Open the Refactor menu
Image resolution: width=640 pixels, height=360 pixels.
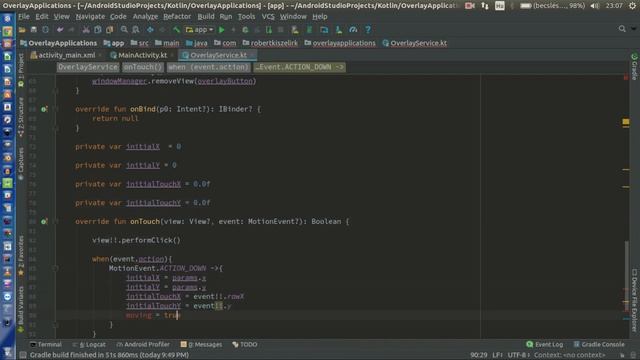[x=177, y=17]
